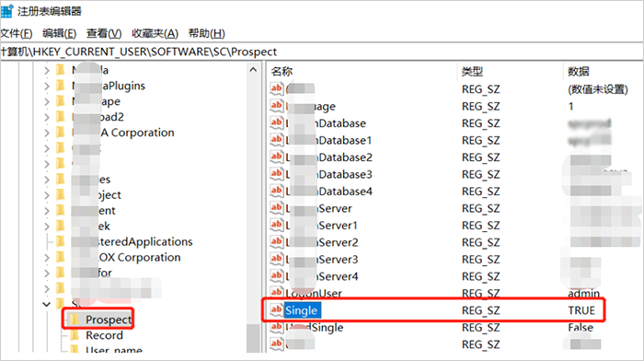Click the (数值未设置) data cell
This screenshot has width=644, height=361.
tap(598, 89)
